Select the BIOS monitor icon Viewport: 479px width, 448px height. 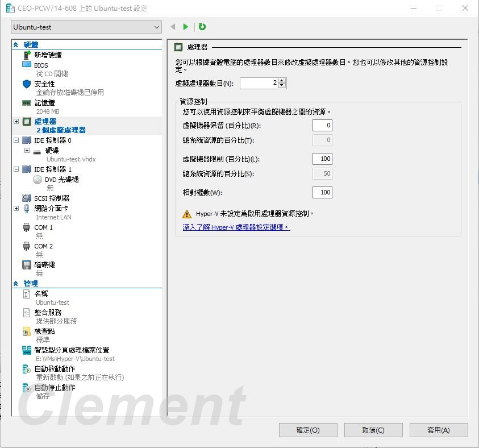click(x=27, y=65)
